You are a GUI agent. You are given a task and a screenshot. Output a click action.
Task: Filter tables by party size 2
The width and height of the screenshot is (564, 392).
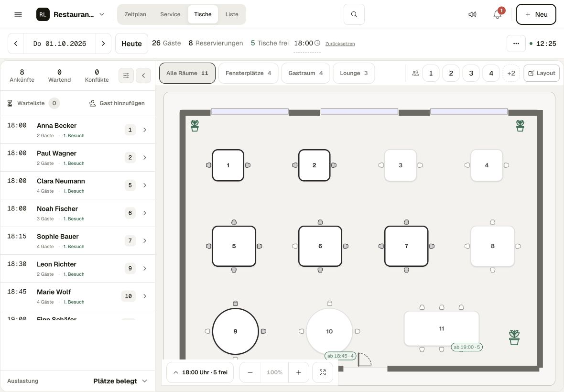451,73
